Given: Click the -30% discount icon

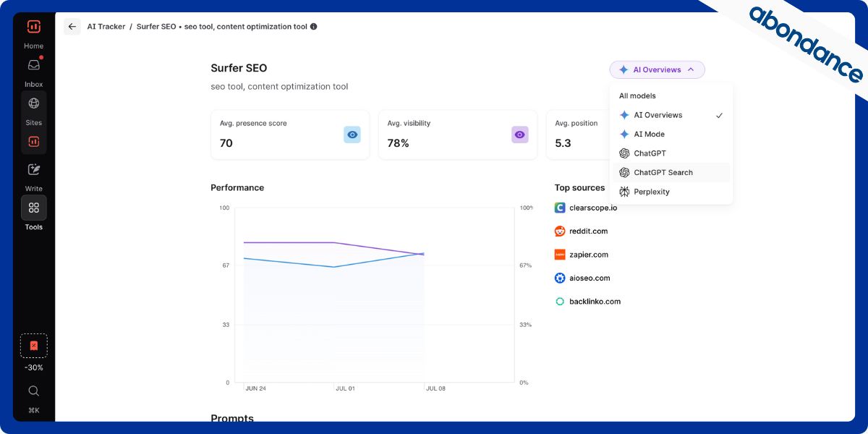Looking at the screenshot, I should click(33, 346).
